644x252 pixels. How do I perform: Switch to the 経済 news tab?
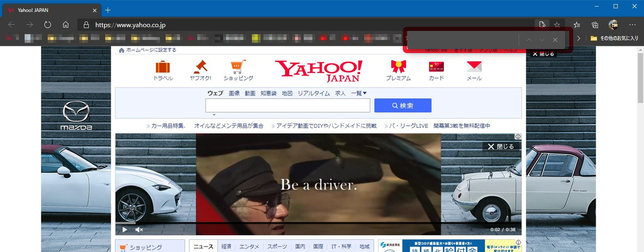tap(226, 246)
